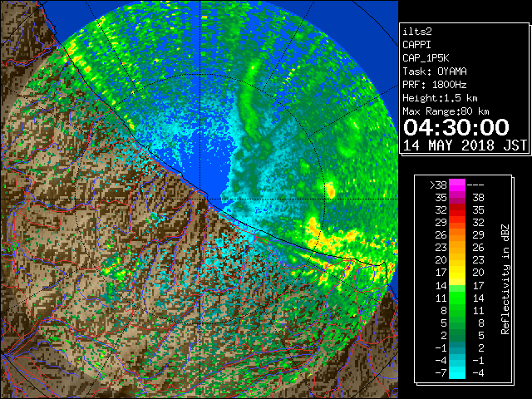The width and height of the screenshot is (532, 399).
Task: Click the 'ilts2' label in info box
Action: pos(417,32)
